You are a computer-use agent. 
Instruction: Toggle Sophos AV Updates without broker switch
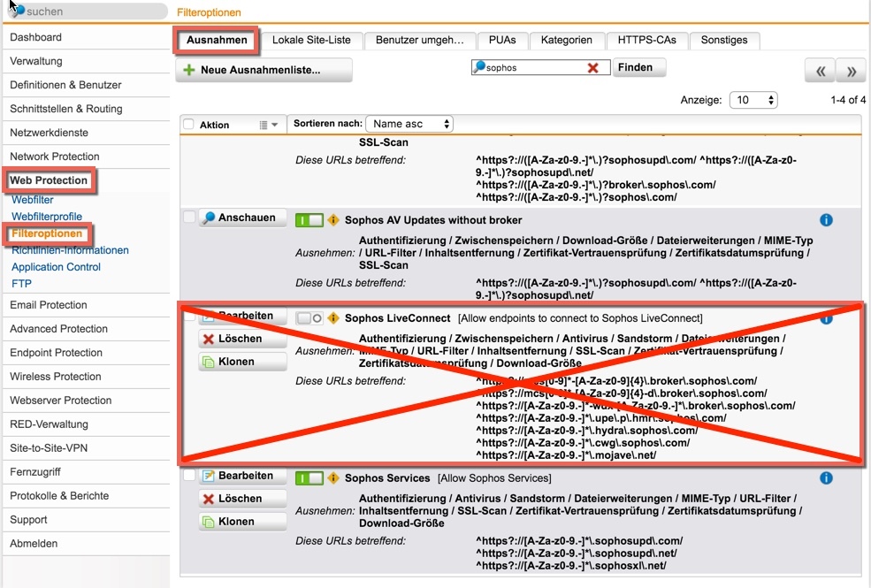pos(309,220)
